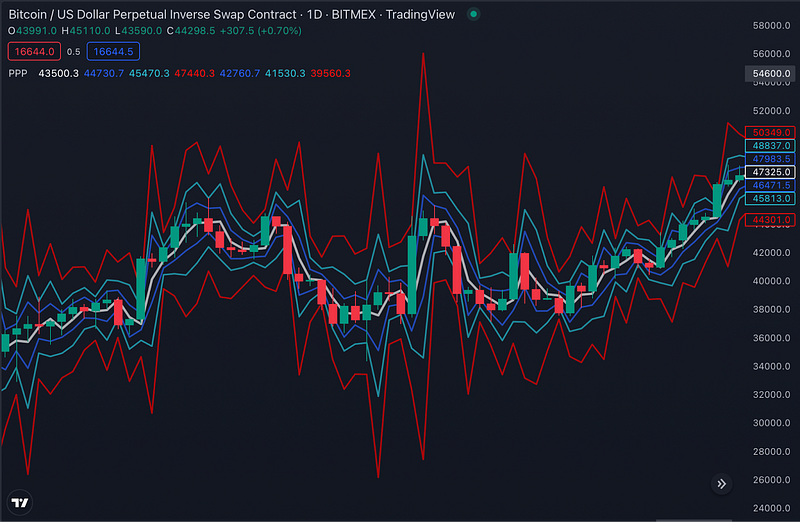
Task: Click the red 50349.0 price label
Action: tap(770, 133)
